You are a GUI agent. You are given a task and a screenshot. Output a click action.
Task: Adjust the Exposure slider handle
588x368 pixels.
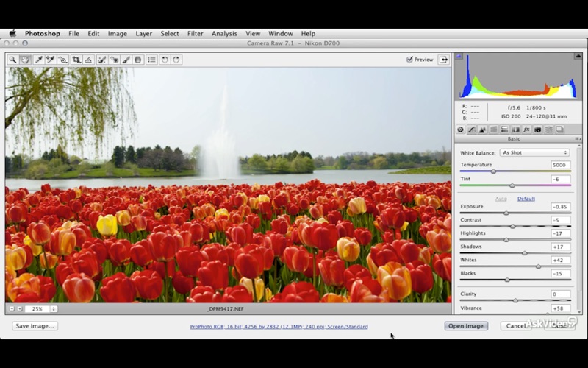coord(506,213)
